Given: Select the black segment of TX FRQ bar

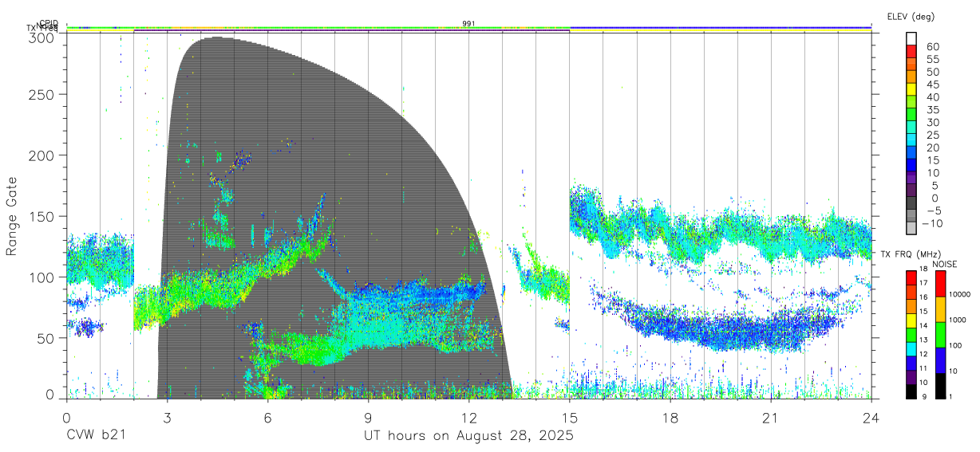Looking at the screenshot, I should tap(912, 391).
